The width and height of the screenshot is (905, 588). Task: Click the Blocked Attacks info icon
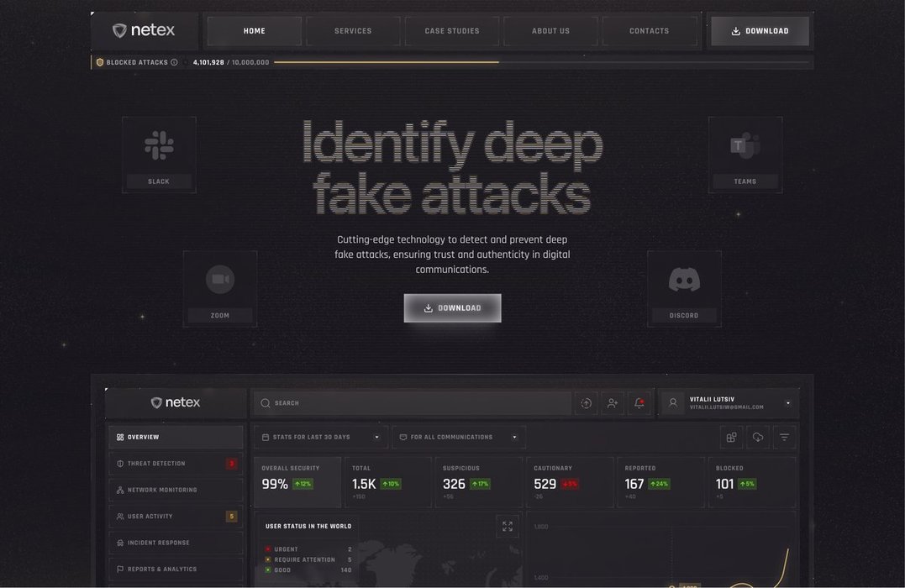coord(175,62)
